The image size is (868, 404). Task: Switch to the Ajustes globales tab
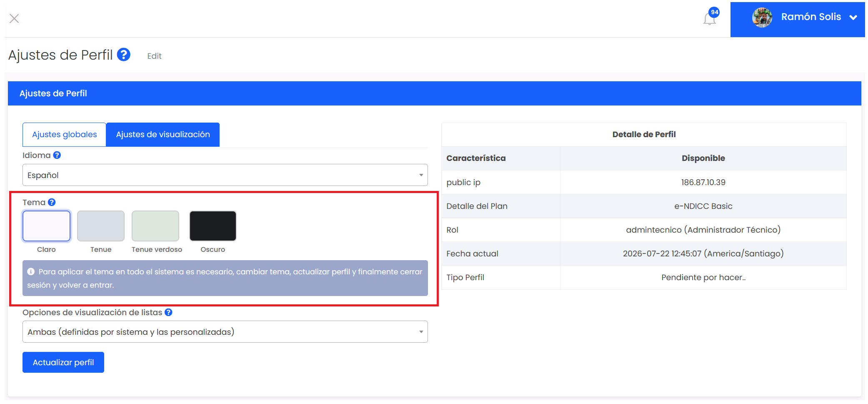pos(65,135)
